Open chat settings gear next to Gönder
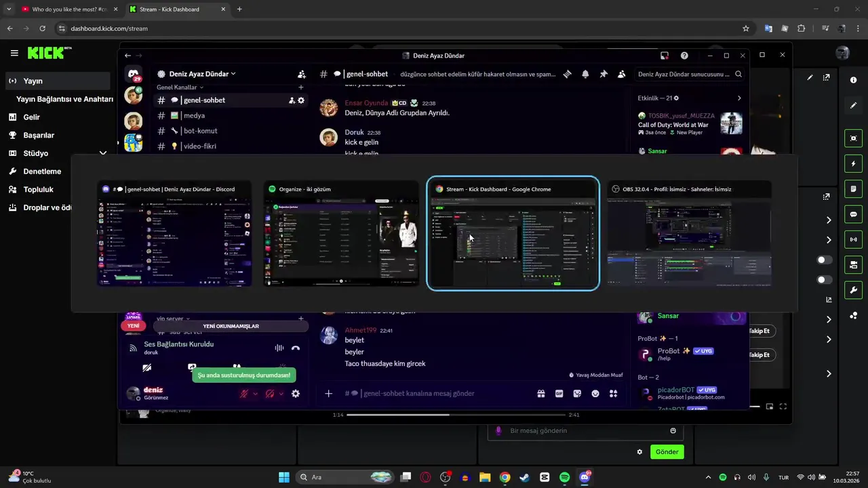Viewport: 868px width, 488px height. click(639, 452)
